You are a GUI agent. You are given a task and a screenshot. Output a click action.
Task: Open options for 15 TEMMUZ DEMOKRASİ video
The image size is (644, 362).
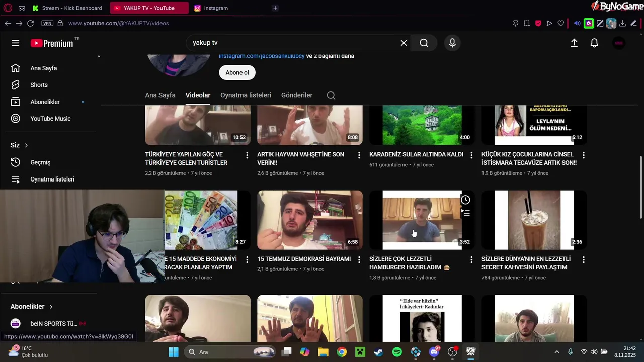click(x=359, y=260)
